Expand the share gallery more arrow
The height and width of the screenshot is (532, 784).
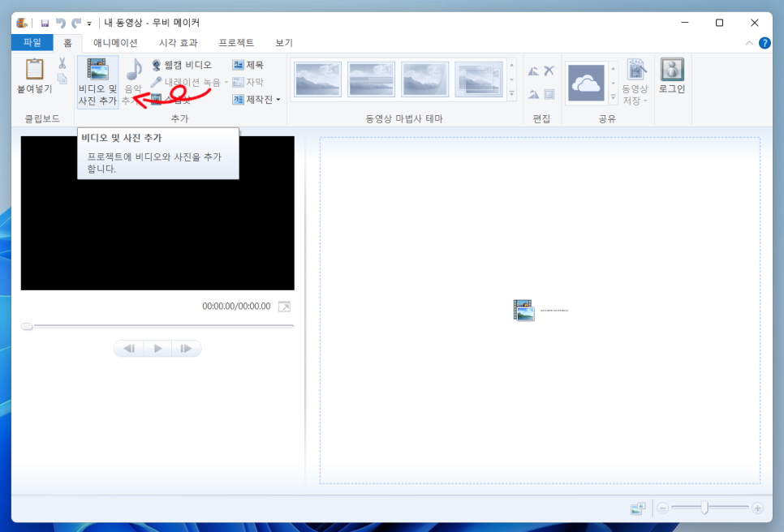[x=613, y=97]
